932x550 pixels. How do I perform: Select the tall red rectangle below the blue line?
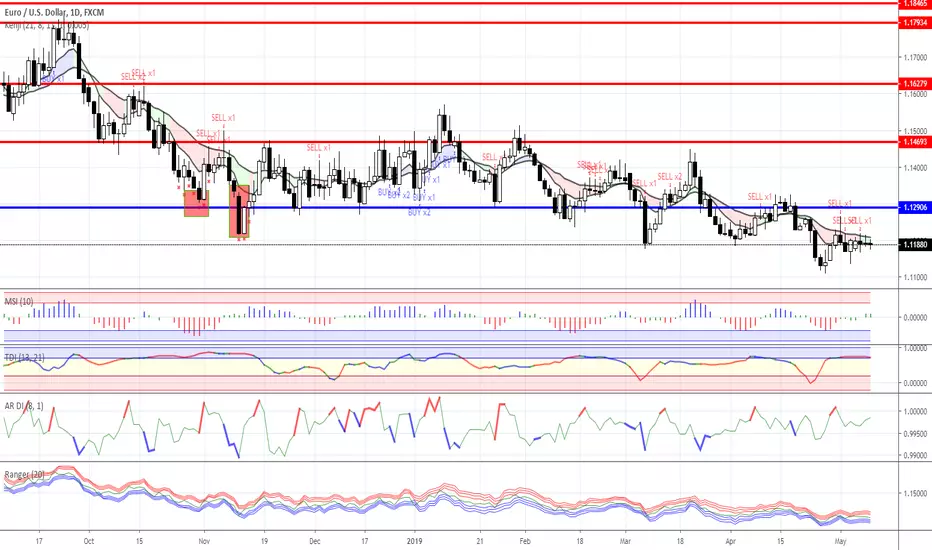point(240,211)
